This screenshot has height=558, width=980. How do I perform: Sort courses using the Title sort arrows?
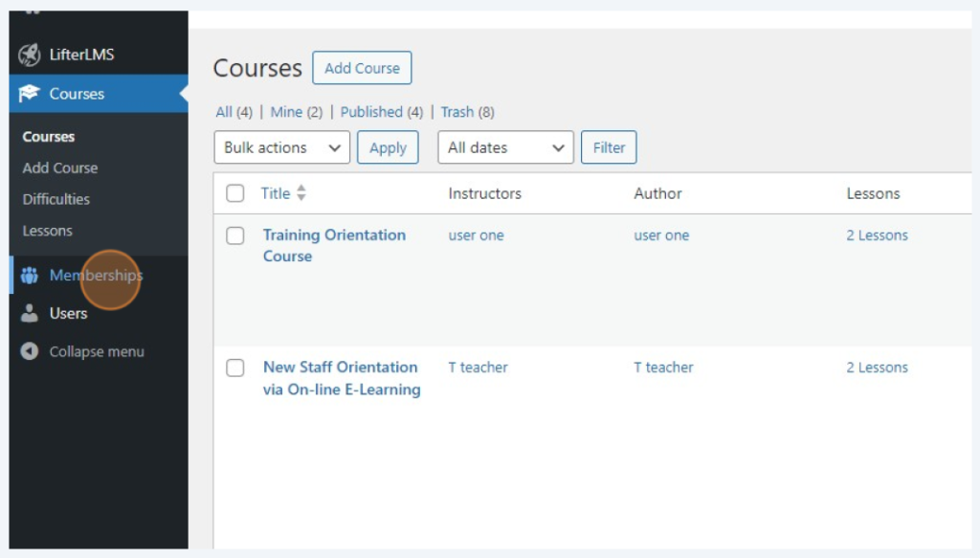pyautogui.click(x=301, y=192)
